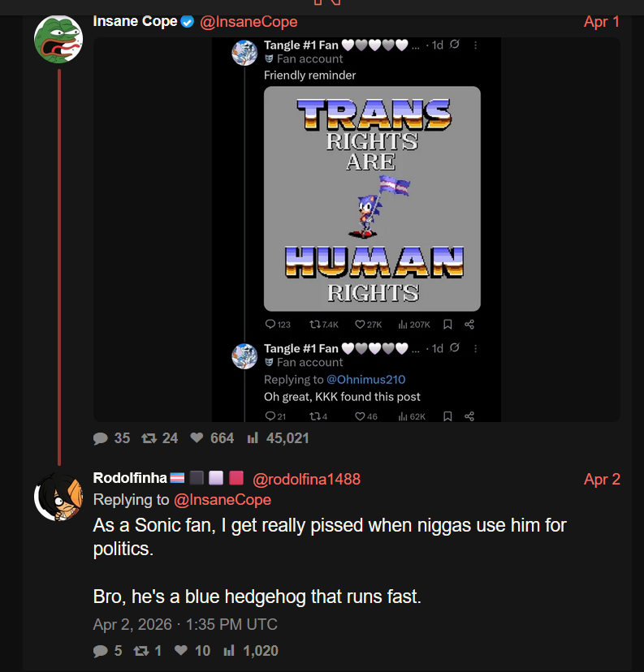The height and width of the screenshot is (672, 644).
Task: Click the retweet icon on Insane Cope's post
Action: (x=149, y=438)
